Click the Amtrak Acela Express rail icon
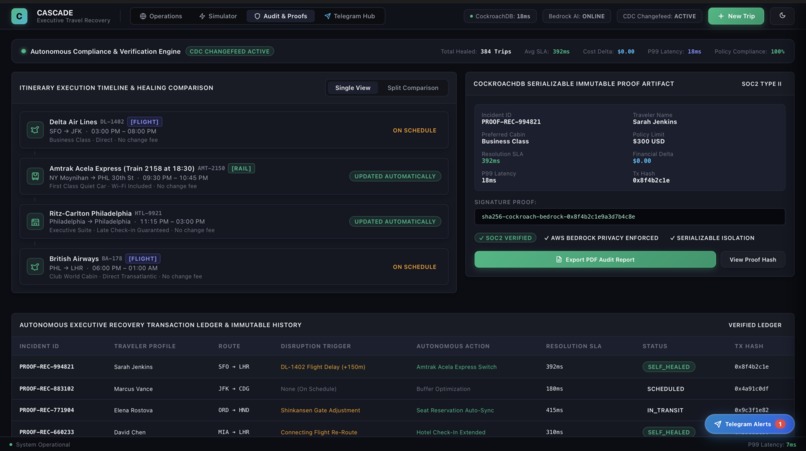Screen dimensions: 806x451 click(x=35, y=176)
